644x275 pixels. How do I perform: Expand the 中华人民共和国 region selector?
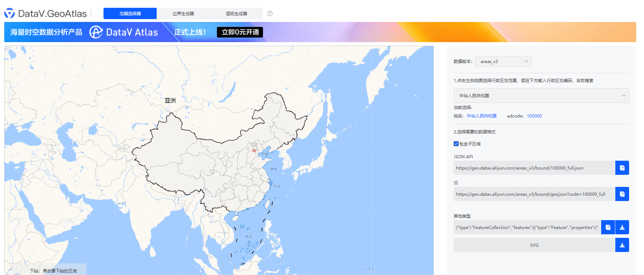tap(541, 96)
